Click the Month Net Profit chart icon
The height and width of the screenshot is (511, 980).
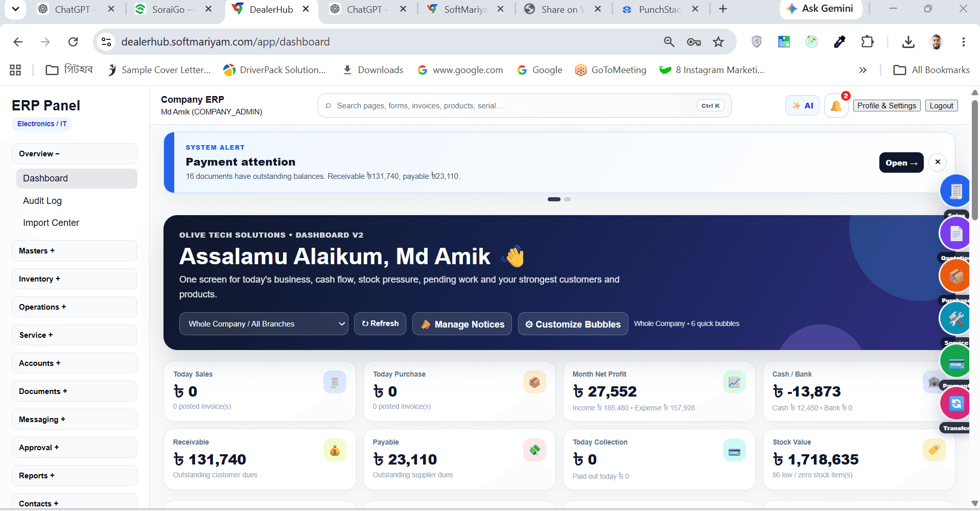tap(734, 382)
